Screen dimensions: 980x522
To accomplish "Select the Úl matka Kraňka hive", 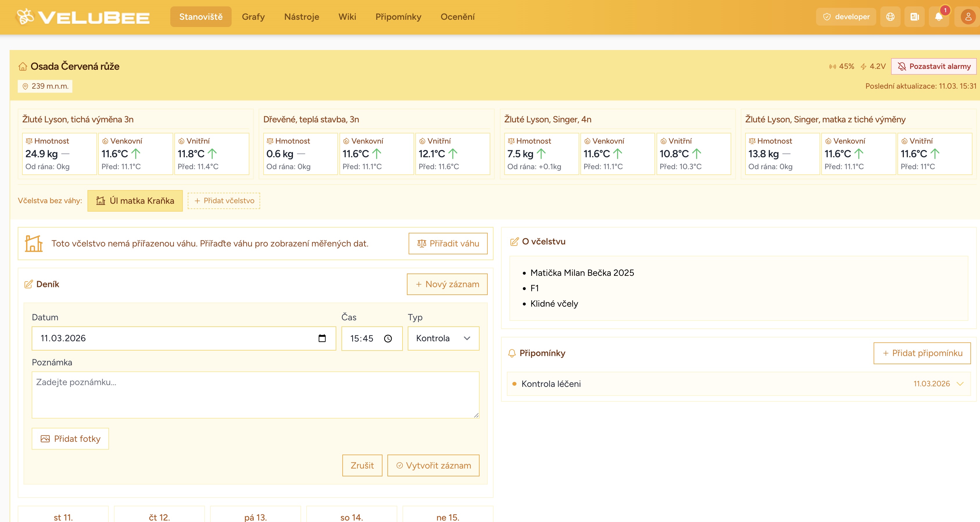I will 135,201.
